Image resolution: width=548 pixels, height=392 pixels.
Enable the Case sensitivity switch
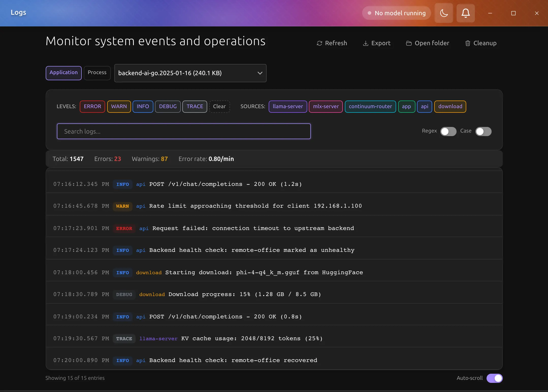click(483, 131)
